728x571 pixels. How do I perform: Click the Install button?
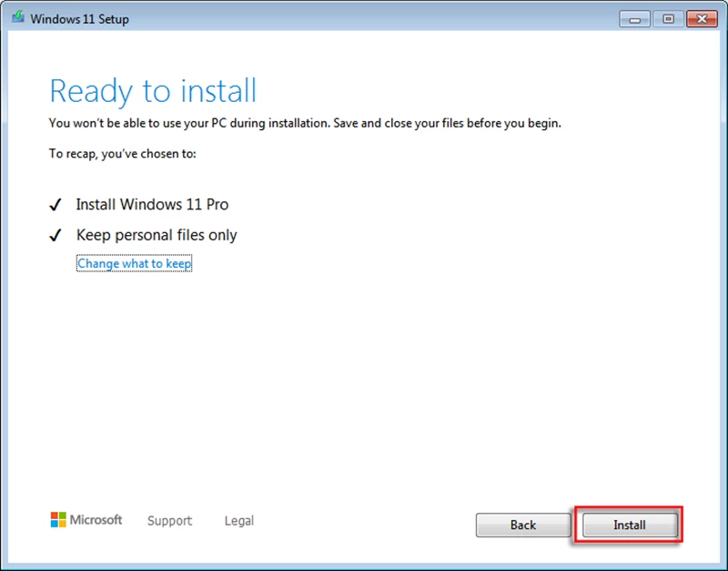[630, 525]
